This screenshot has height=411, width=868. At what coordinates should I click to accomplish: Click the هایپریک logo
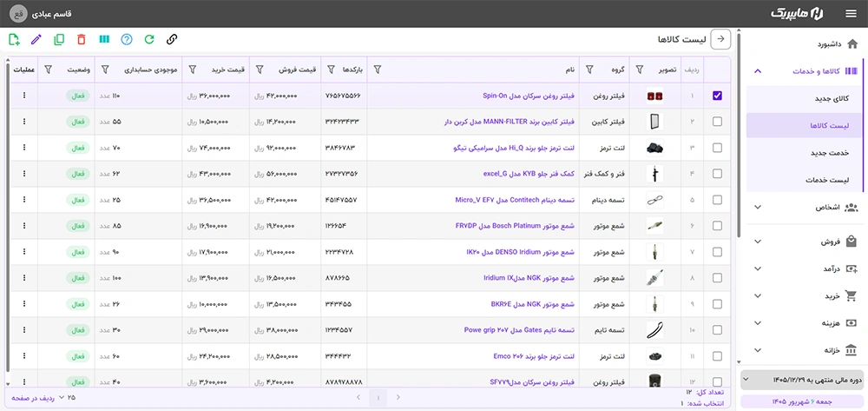[x=797, y=13]
